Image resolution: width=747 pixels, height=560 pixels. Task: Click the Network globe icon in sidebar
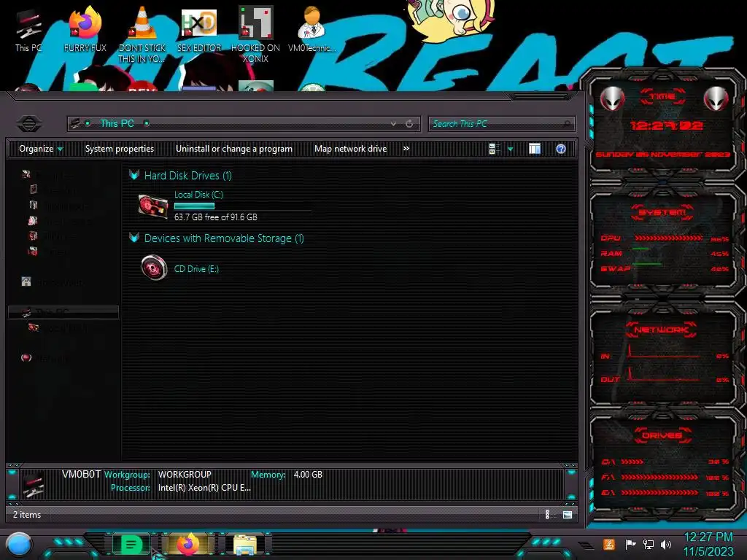[26, 357]
